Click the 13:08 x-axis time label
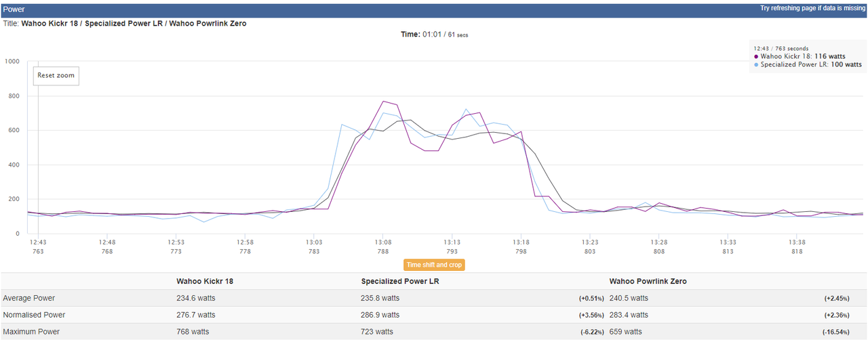 383,242
